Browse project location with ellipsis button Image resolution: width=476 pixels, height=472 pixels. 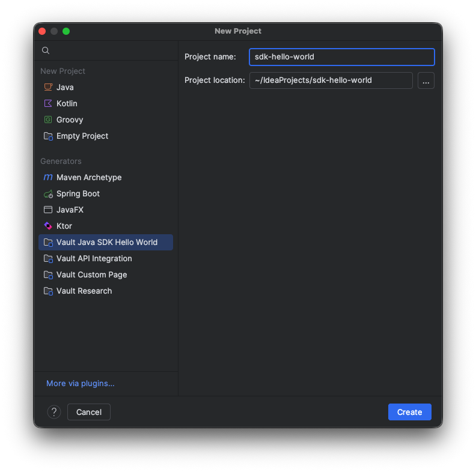click(x=426, y=80)
